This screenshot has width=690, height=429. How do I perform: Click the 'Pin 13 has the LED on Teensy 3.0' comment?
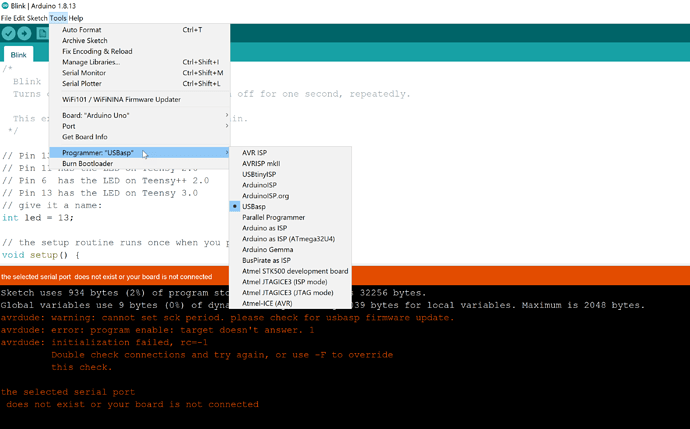pos(100,193)
